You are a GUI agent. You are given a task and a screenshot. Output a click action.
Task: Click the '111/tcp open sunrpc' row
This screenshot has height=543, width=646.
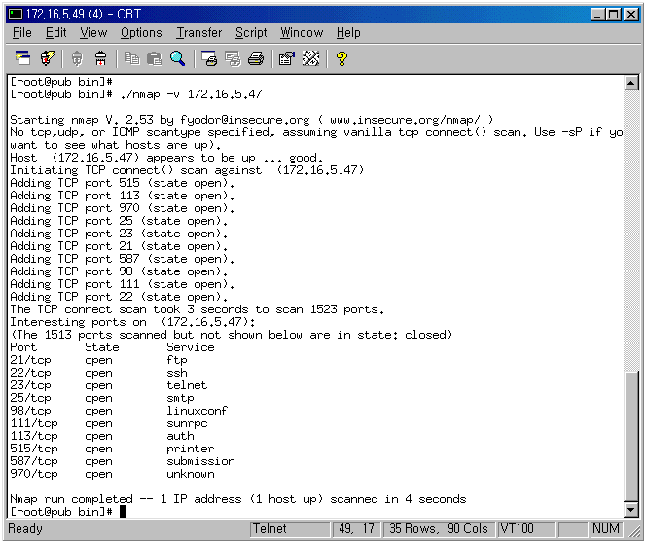[109, 424]
